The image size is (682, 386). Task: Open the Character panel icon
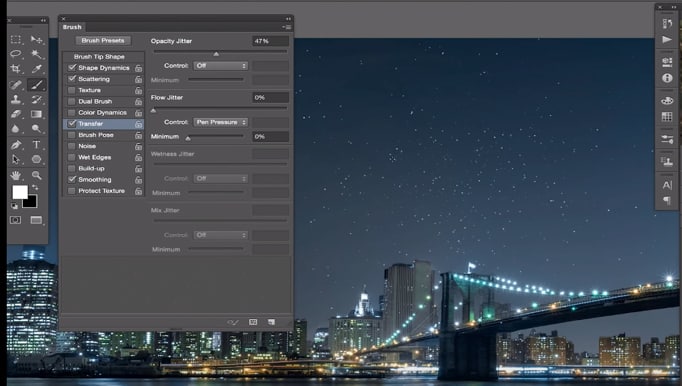[667, 185]
